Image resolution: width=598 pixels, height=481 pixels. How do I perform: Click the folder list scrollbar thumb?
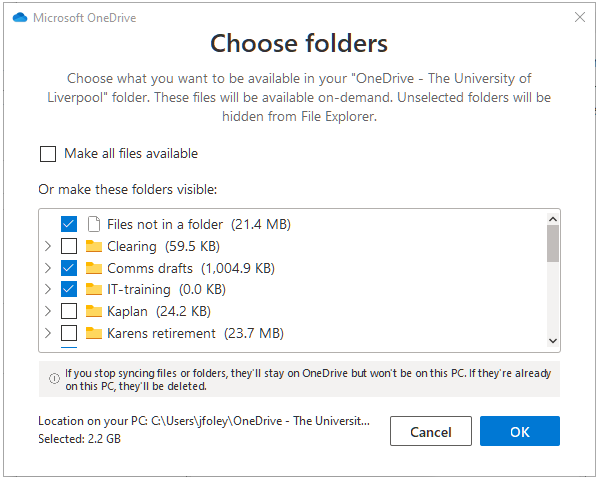coord(553,243)
